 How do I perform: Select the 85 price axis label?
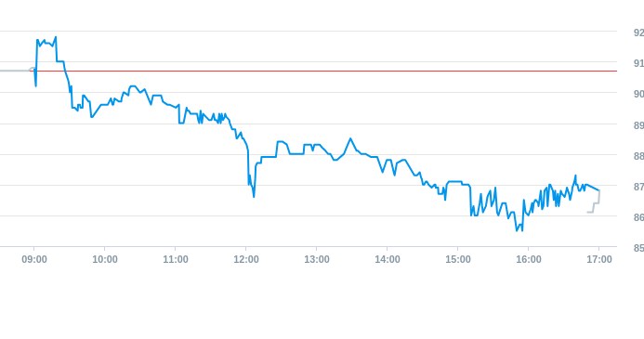pyautogui.click(x=638, y=248)
